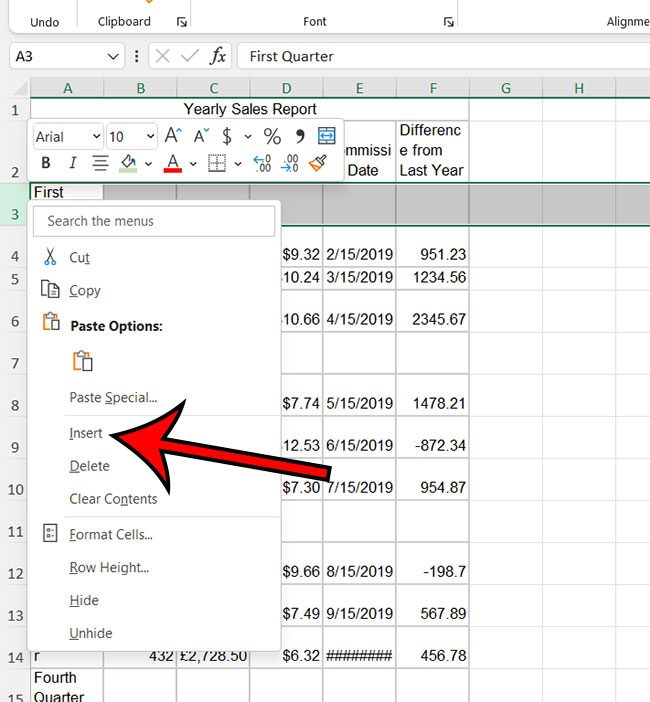The height and width of the screenshot is (702, 650).
Task: Open the Clipboard group dialog launcher
Action: tap(181, 21)
